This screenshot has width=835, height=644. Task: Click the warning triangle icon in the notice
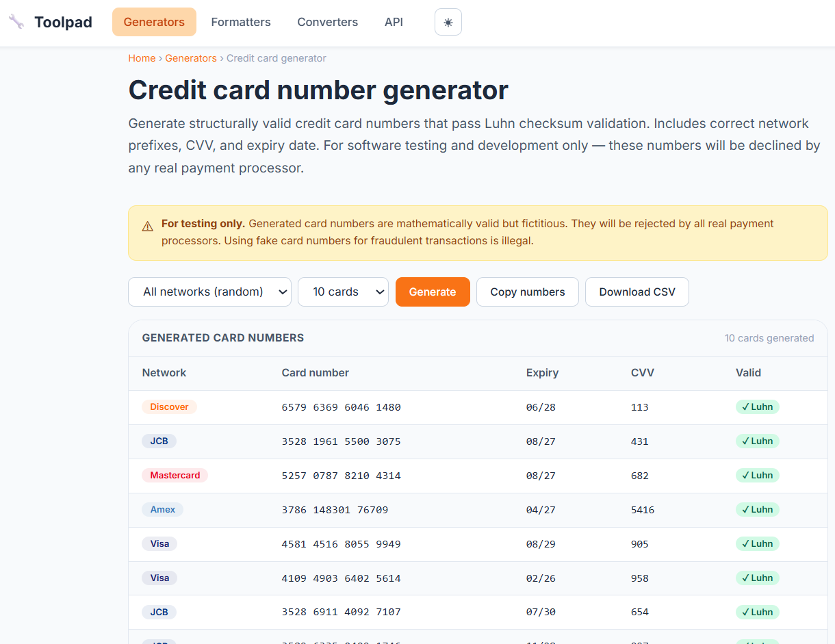[x=147, y=227]
